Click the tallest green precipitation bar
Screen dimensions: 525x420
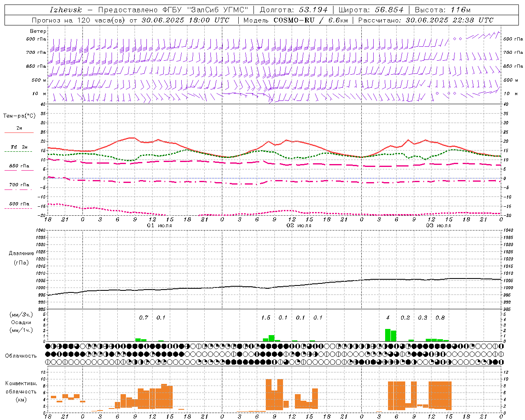tap(388, 335)
